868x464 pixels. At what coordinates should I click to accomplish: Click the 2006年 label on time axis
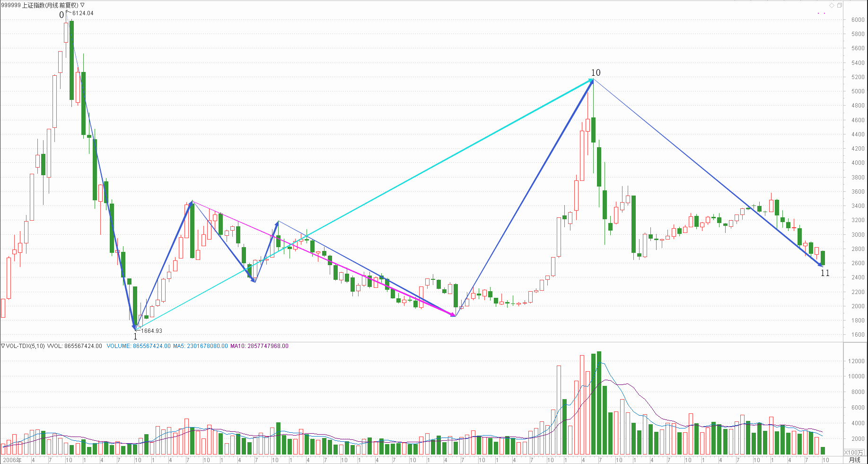click(x=13, y=460)
